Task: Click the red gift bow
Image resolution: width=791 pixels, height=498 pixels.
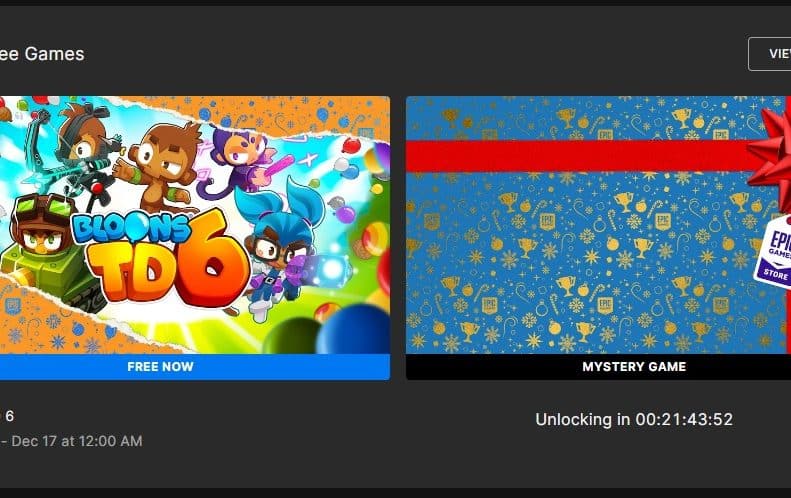Action: click(x=771, y=152)
